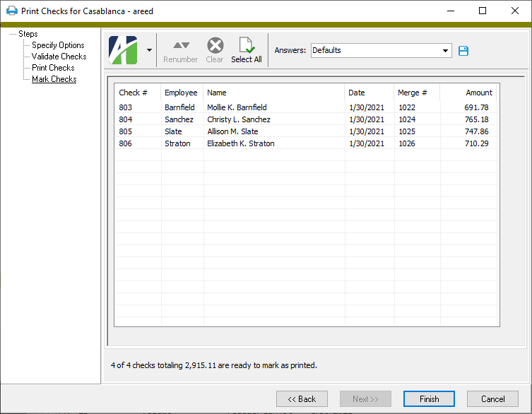Click the green A application logo icon
Viewport: 532px width, 414px height.
tap(123, 50)
